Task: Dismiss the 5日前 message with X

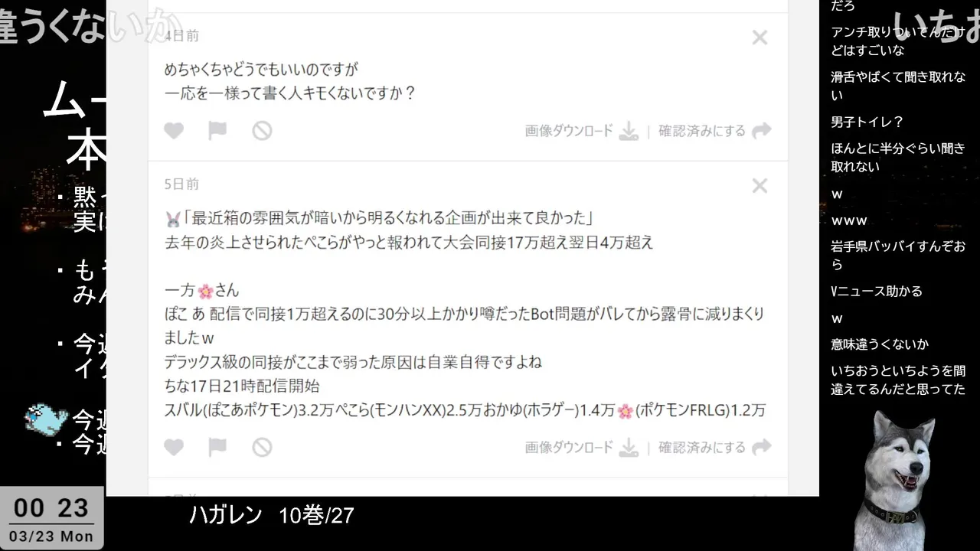Action: pos(759,186)
